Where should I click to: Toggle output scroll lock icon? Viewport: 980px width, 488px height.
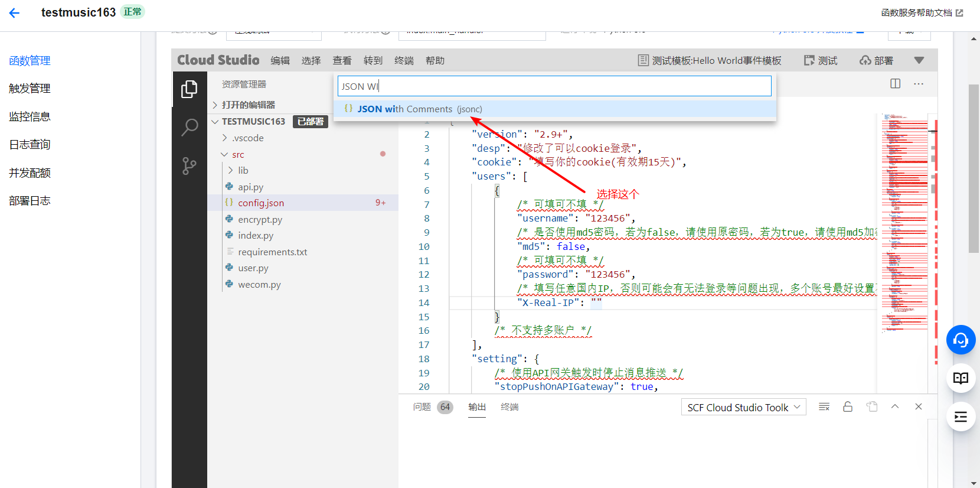coord(848,406)
